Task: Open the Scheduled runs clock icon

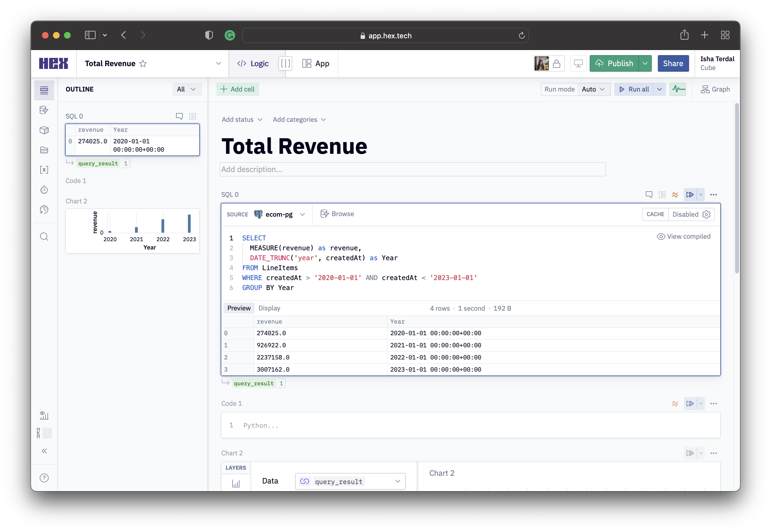Action: point(44,190)
